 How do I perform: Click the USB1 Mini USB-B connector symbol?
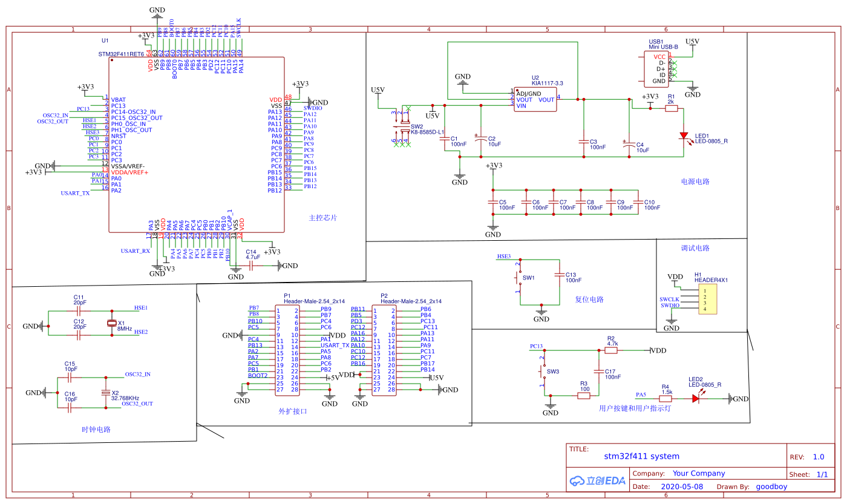656,69
